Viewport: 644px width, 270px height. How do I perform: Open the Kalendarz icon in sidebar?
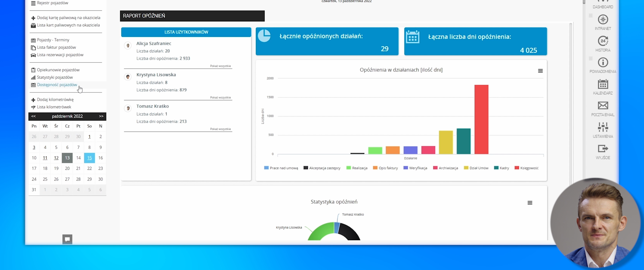pyautogui.click(x=603, y=84)
